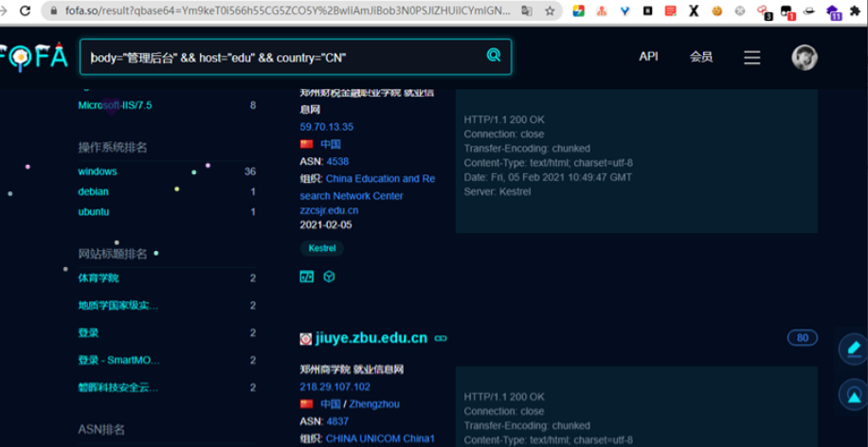View page source icon under Kestrel tag
The width and height of the screenshot is (868, 447).
307,277
